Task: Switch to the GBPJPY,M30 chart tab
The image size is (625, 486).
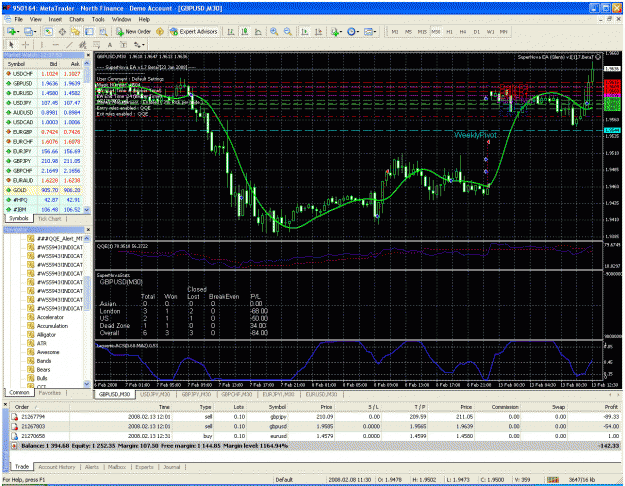Action: point(196,394)
